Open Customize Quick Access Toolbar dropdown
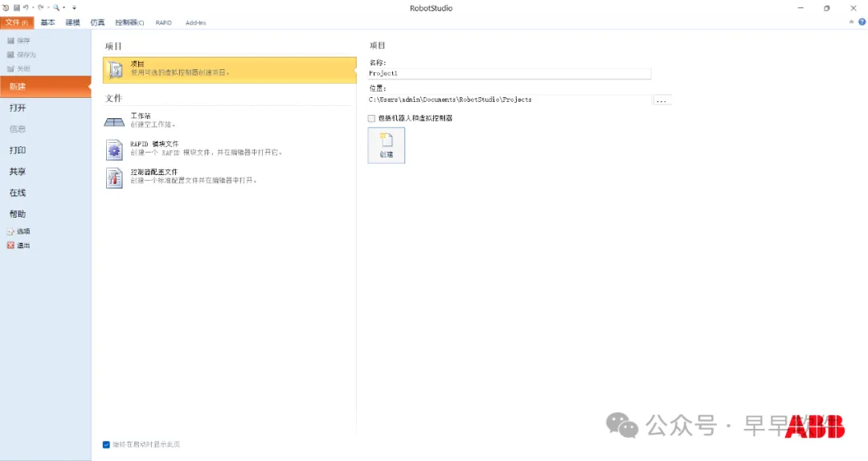868x461 pixels. [x=74, y=8]
